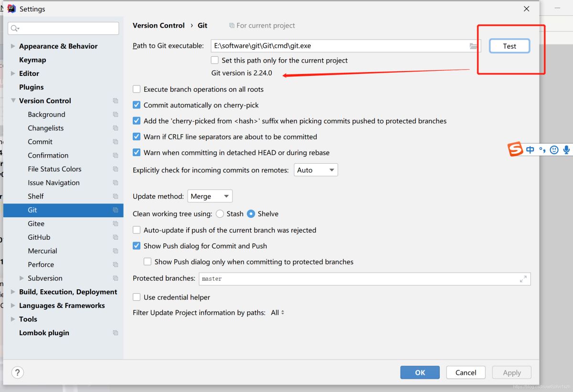573x392 pixels.
Task: Click the project-level icon beside Lombok plugin
Action: point(116,333)
